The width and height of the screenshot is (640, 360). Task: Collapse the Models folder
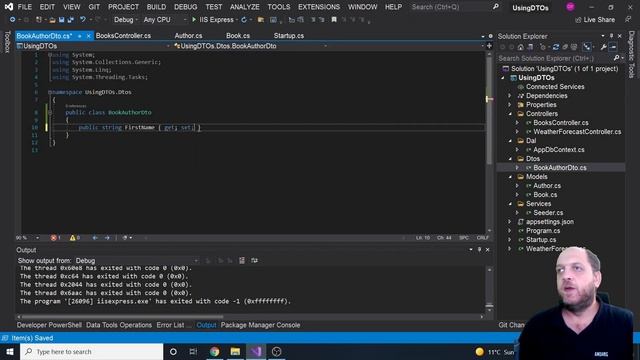[510, 177]
